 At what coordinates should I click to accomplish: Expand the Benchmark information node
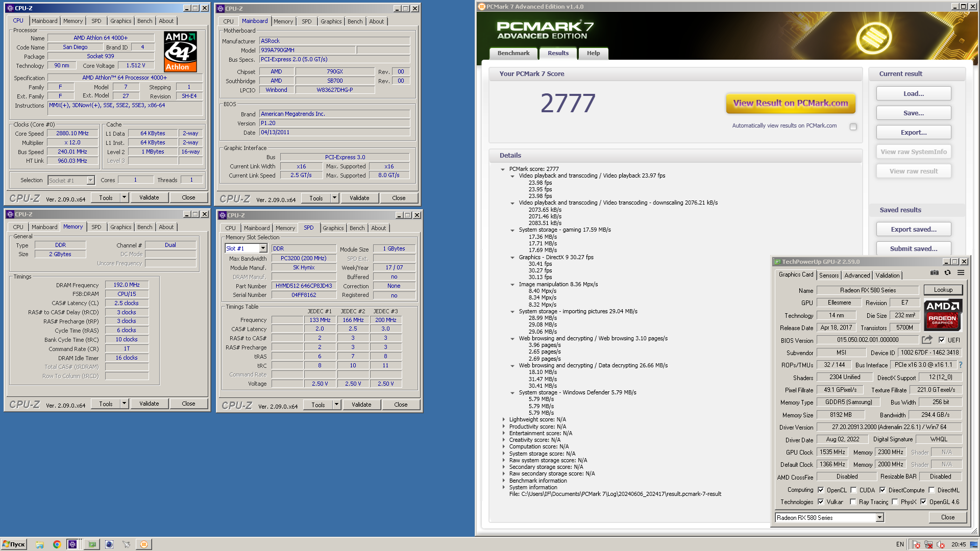tap(503, 481)
